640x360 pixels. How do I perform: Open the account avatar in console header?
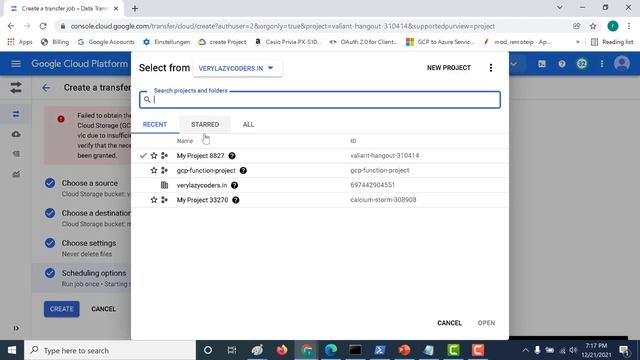[x=622, y=64]
